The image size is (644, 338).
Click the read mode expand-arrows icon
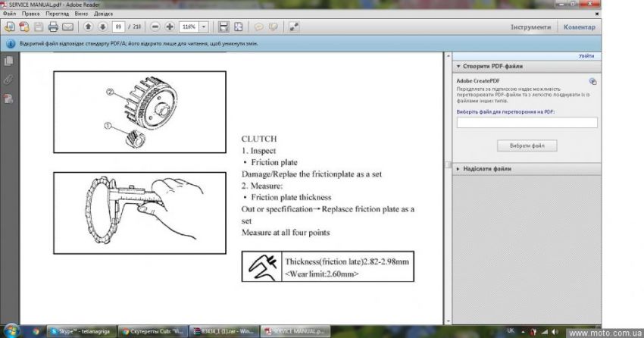coord(293,27)
